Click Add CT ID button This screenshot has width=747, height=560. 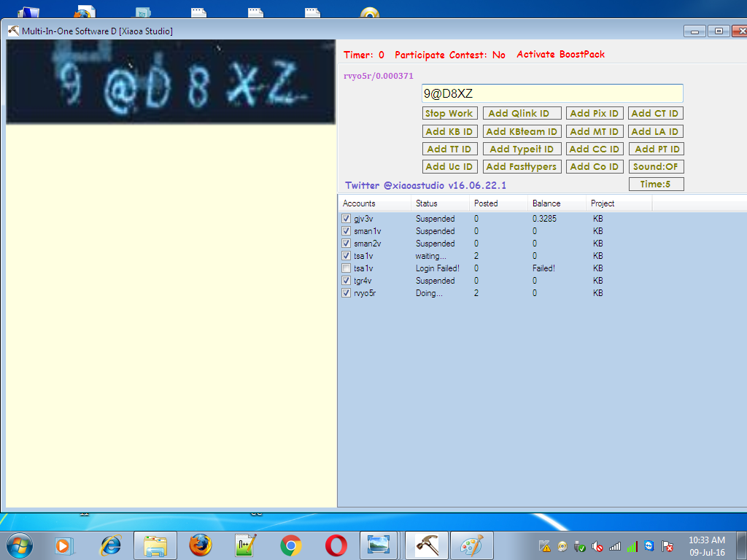(x=656, y=113)
